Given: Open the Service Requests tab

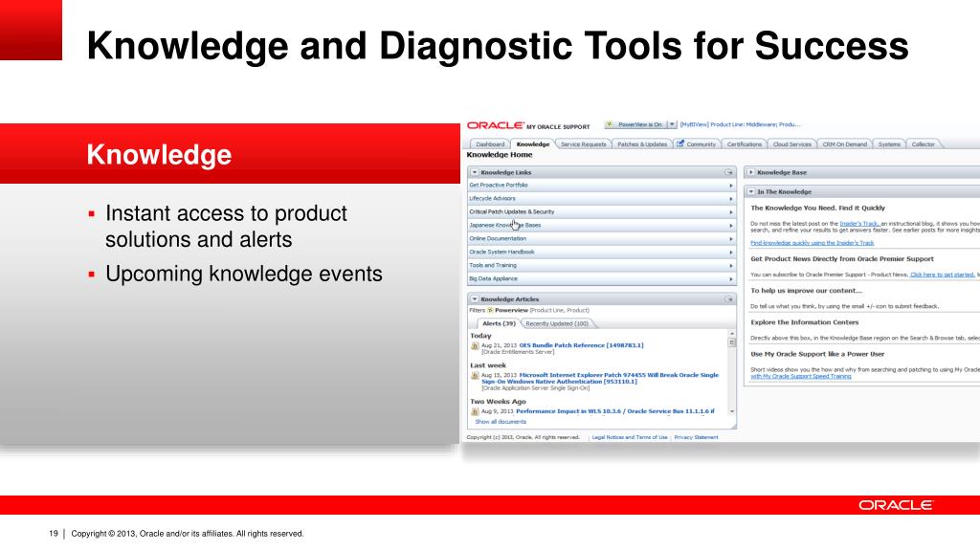Looking at the screenshot, I should pos(583,144).
